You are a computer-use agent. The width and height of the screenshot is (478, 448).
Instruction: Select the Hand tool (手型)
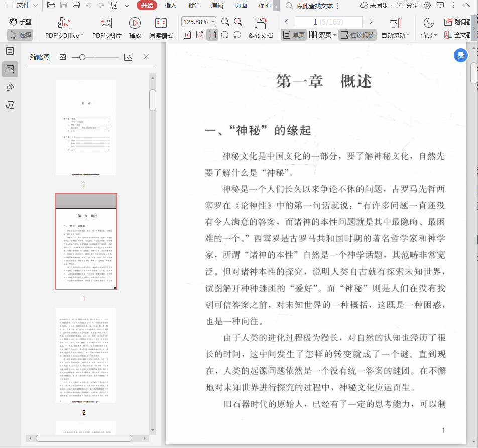click(20, 22)
